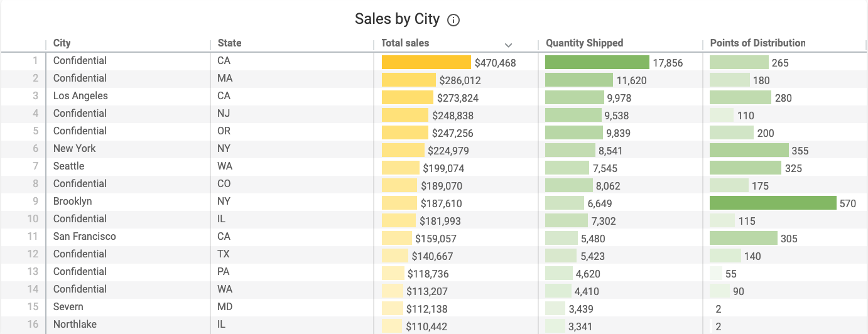This screenshot has width=868, height=334.
Task: Click the $110,442 total sales value
Action: pos(426,326)
